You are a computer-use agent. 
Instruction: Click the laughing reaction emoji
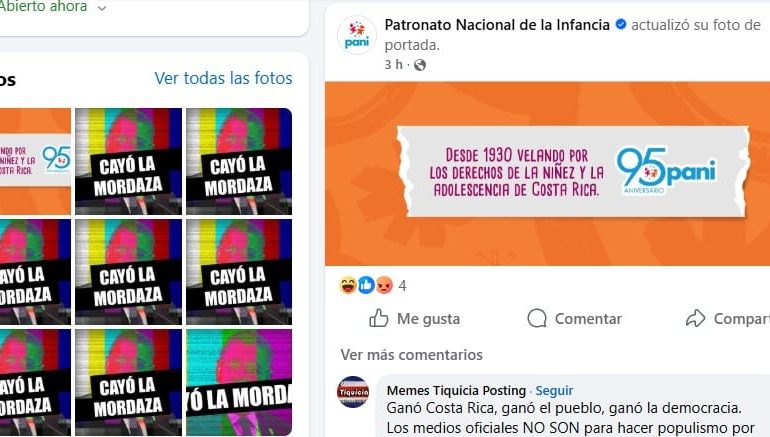click(348, 285)
